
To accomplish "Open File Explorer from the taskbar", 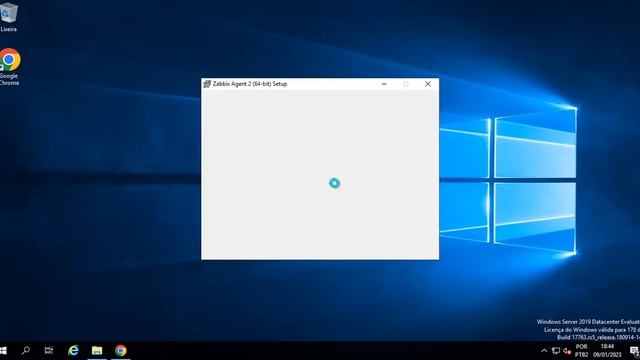I will click(97, 351).
